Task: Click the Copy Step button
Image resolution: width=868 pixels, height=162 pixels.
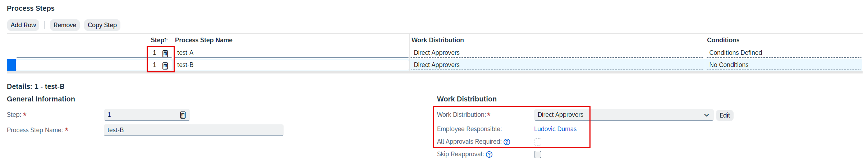Action: 102,25
